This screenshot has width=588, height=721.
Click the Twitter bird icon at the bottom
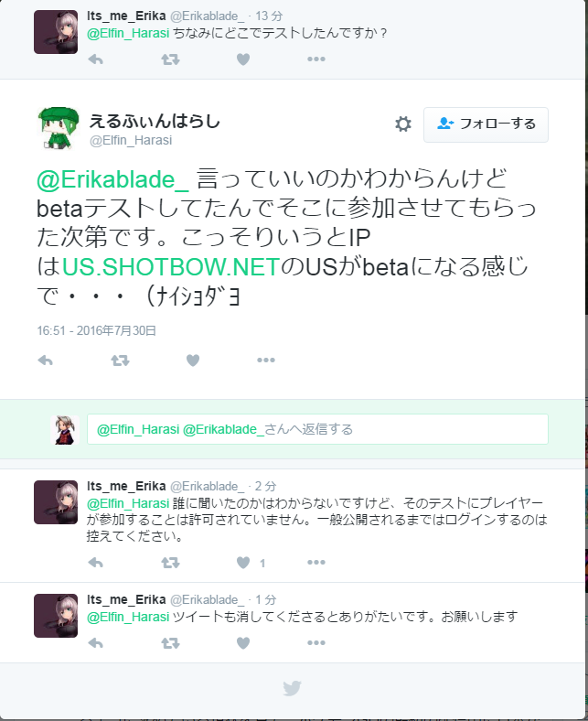tap(293, 688)
